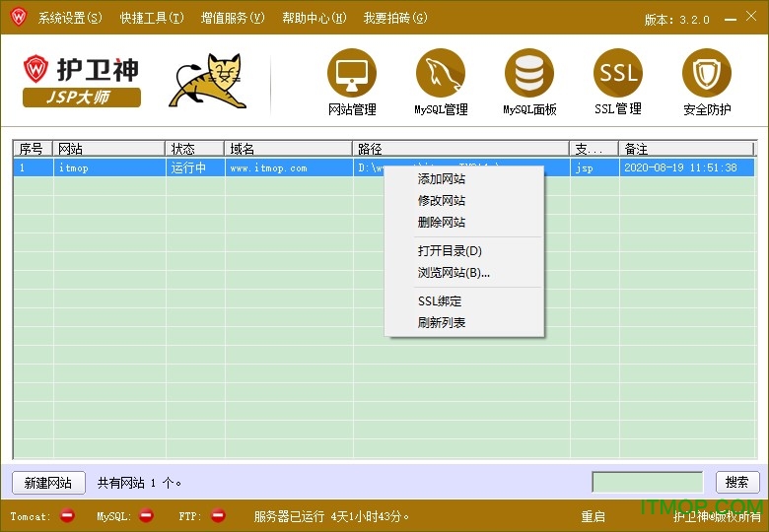The image size is (769, 532).
Task: Minimize the 护卫神 window
Action: click(731, 19)
